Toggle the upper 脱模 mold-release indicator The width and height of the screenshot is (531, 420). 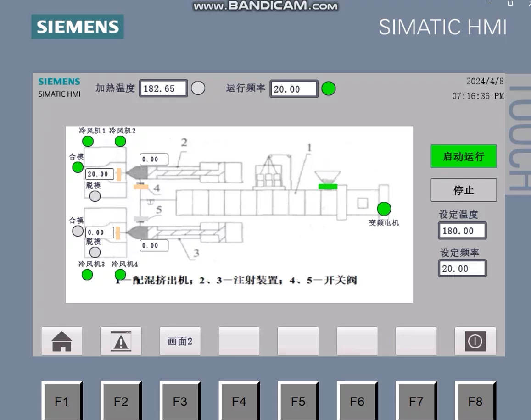(95, 196)
